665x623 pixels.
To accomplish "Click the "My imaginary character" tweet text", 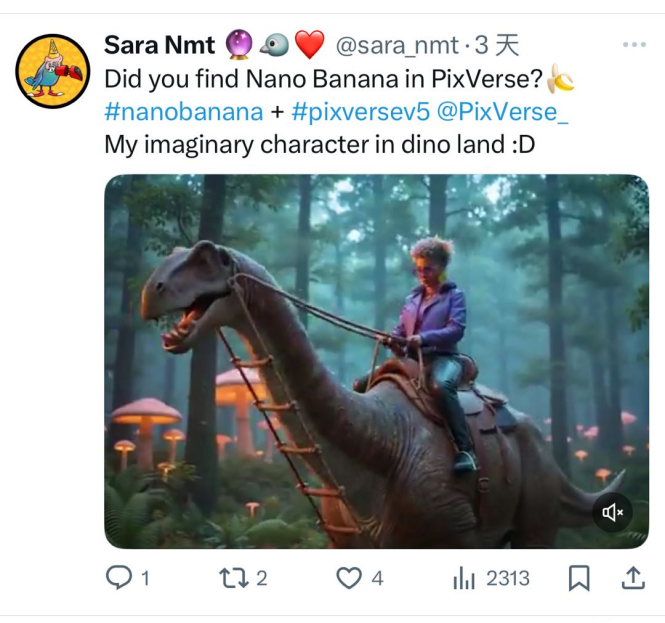I will click(319, 144).
